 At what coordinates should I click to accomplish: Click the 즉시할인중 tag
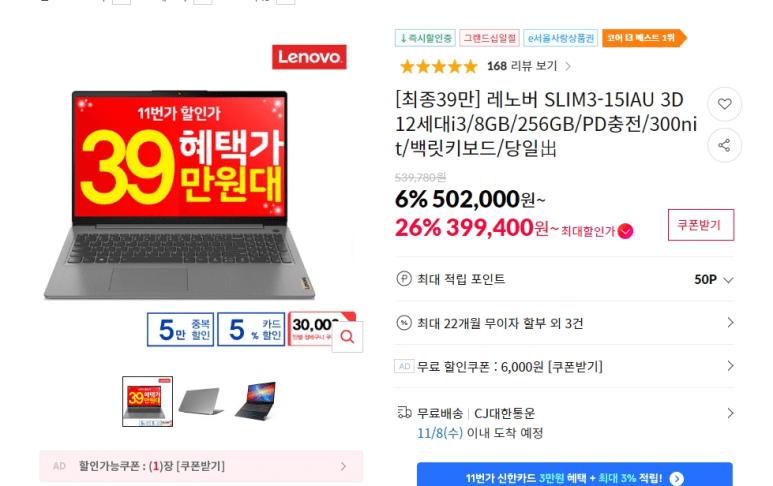[x=425, y=38]
